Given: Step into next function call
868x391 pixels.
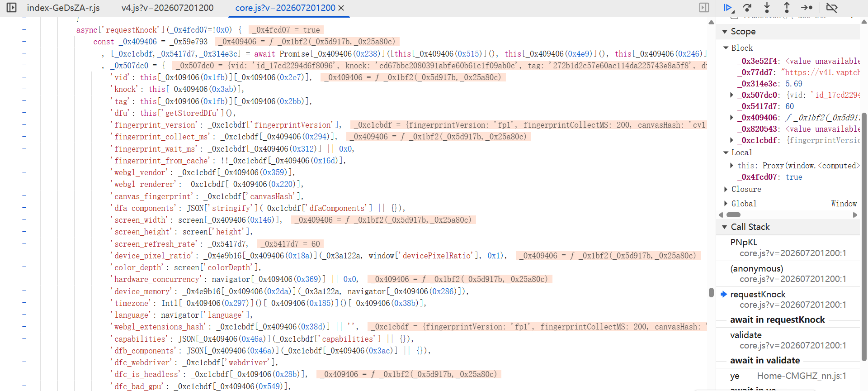Looking at the screenshot, I should [x=767, y=8].
